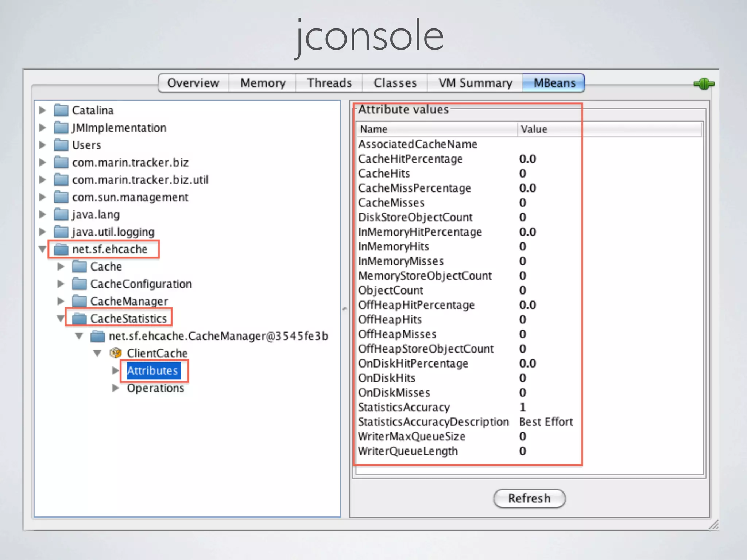The height and width of the screenshot is (560, 747).
Task: Click the java.util.logging folder icon
Action: 61,232
